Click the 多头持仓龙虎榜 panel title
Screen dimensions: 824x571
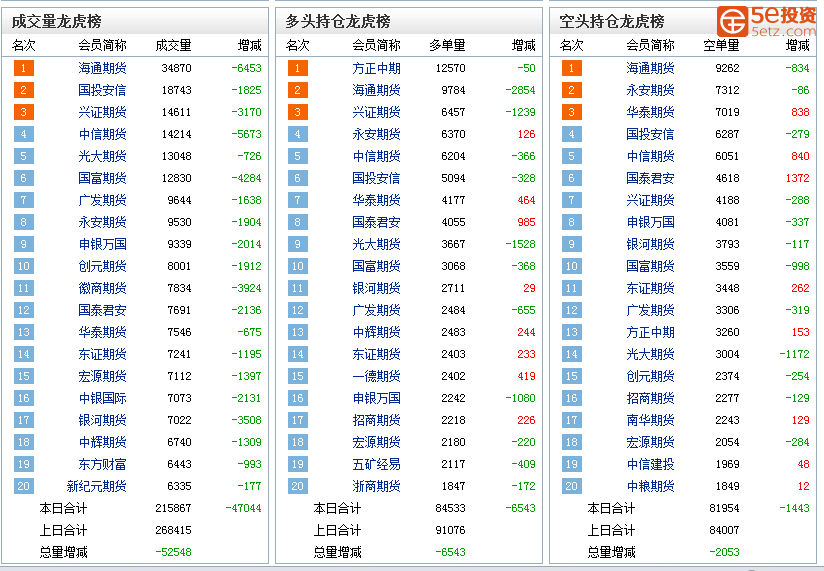(338, 22)
